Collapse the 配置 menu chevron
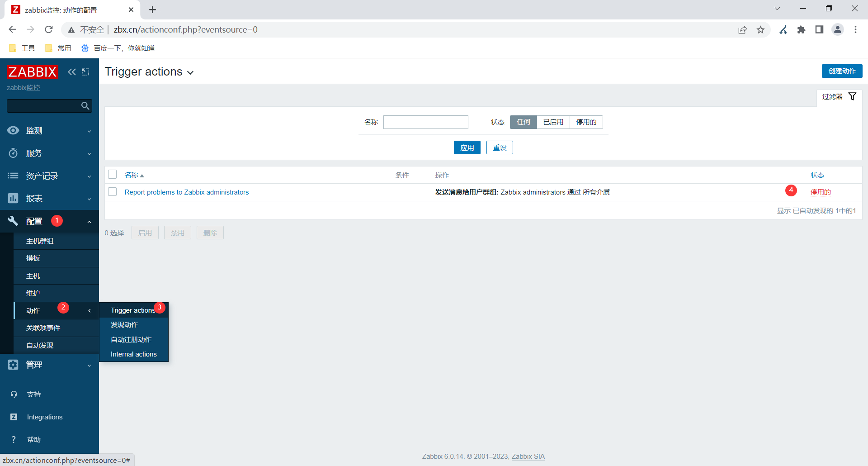Image resolution: width=868 pixels, height=466 pixels. click(x=89, y=222)
